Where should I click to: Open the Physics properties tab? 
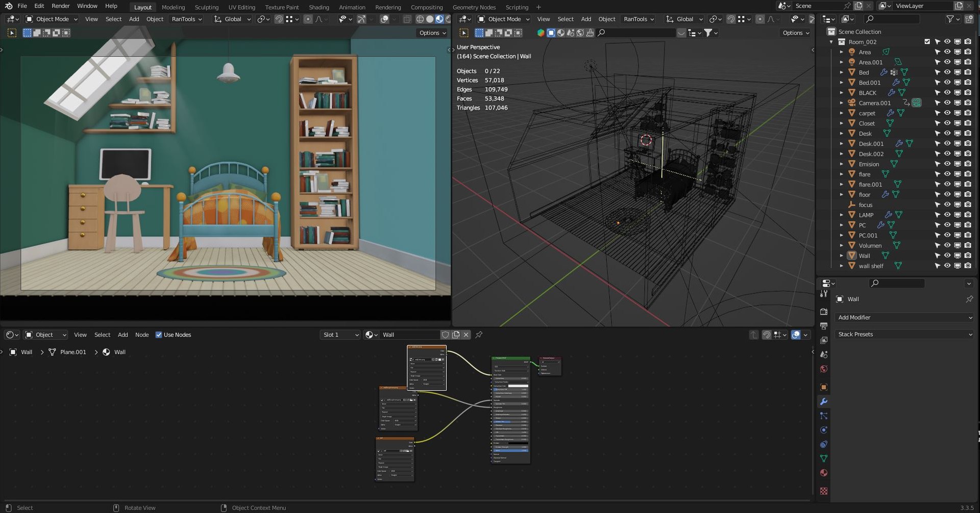[823, 430]
